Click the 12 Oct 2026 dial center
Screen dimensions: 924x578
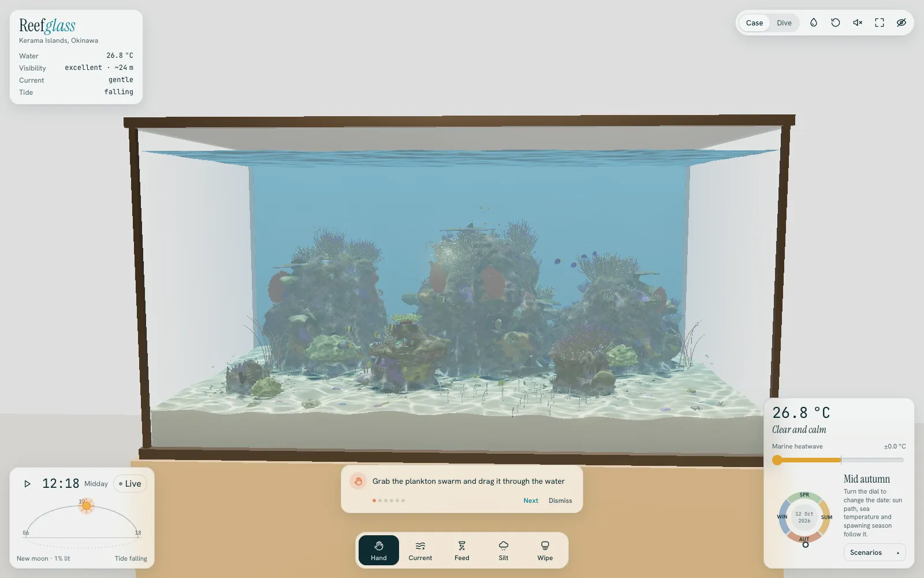click(x=804, y=517)
